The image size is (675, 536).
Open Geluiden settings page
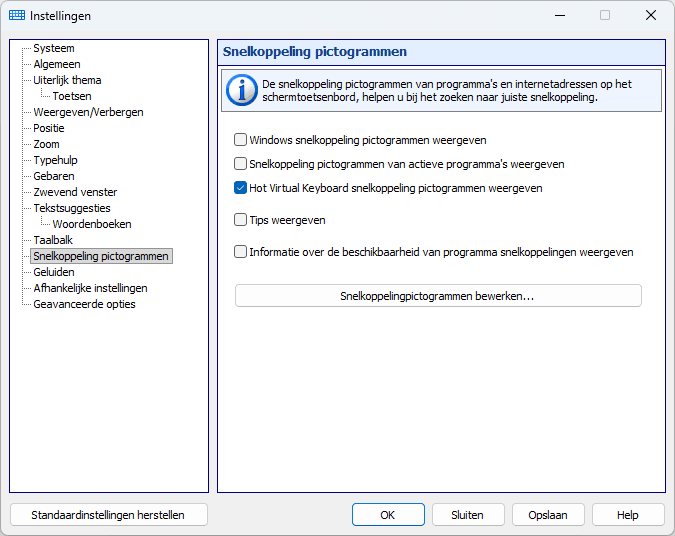[x=54, y=272]
